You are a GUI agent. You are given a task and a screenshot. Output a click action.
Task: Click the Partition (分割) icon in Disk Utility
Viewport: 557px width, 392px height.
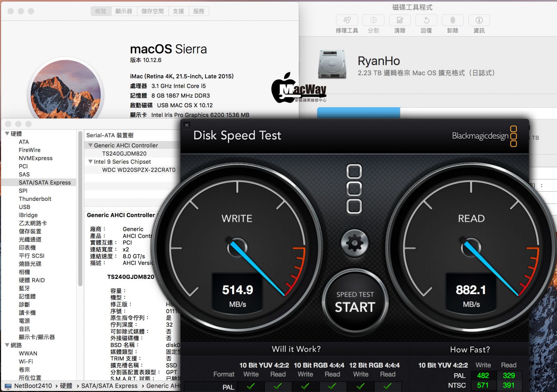(373, 20)
